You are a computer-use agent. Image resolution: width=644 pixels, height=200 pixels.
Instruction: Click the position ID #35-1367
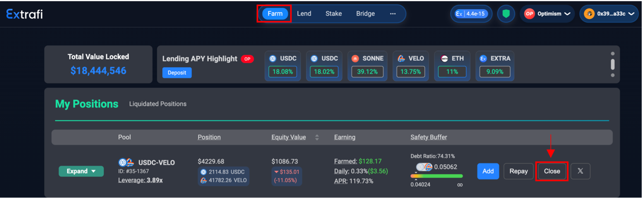(x=133, y=171)
